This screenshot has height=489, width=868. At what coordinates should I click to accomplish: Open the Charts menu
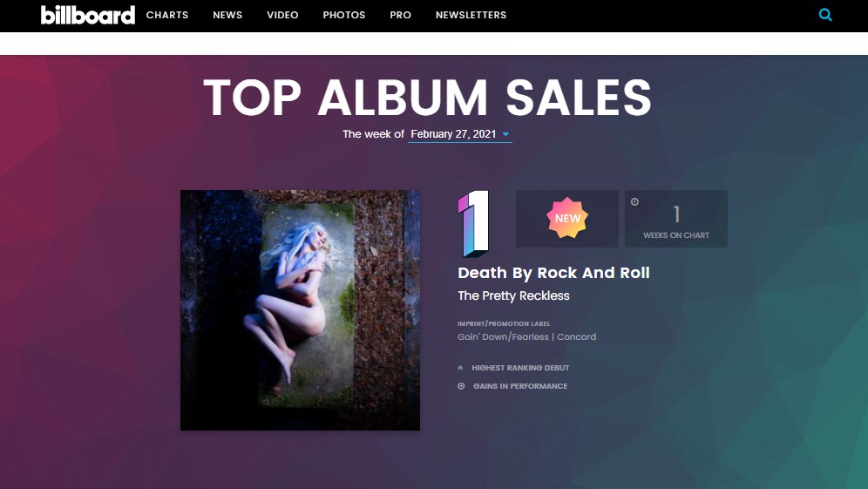(x=167, y=15)
